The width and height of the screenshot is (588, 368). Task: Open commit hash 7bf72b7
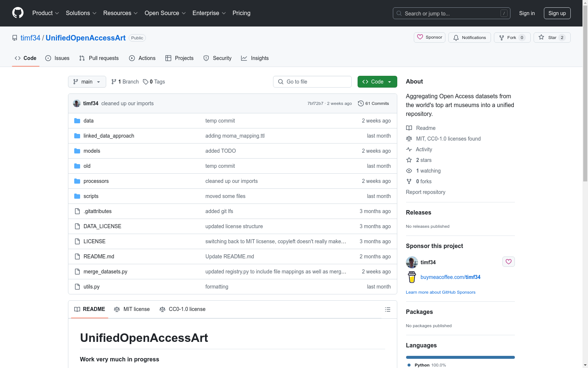pos(315,103)
